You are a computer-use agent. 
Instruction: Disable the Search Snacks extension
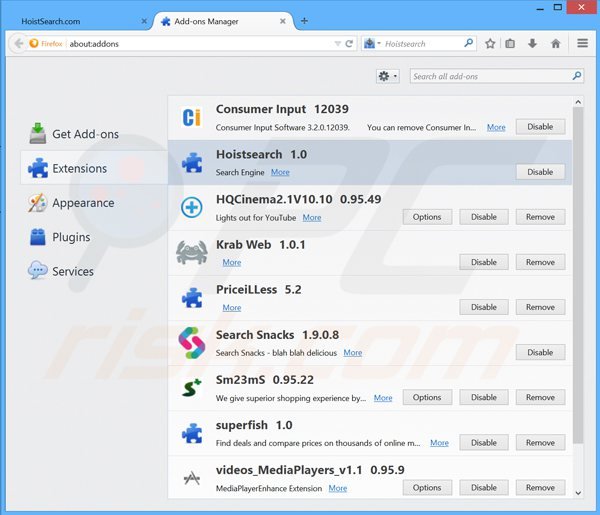(540, 352)
